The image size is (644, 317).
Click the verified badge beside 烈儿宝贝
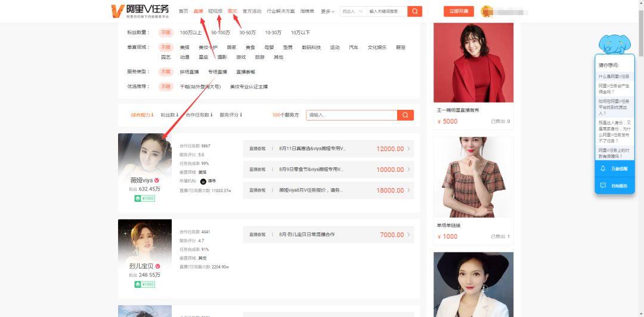[157, 266]
